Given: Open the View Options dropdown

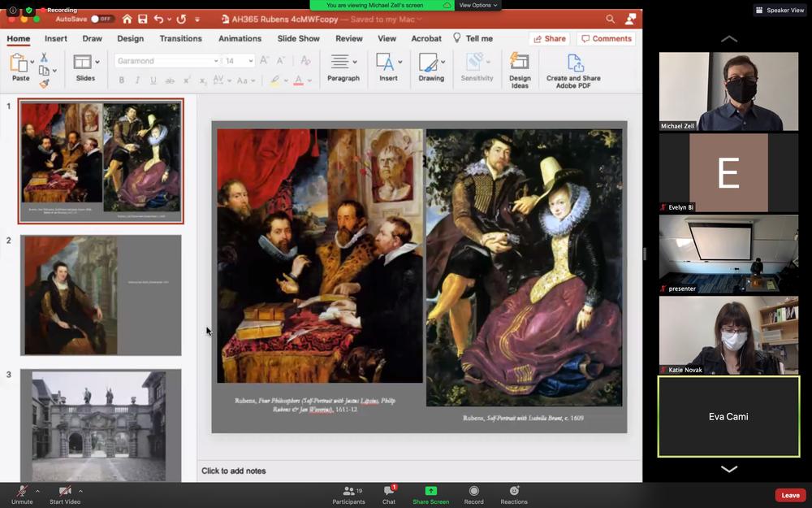Looking at the screenshot, I should pyautogui.click(x=478, y=5).
